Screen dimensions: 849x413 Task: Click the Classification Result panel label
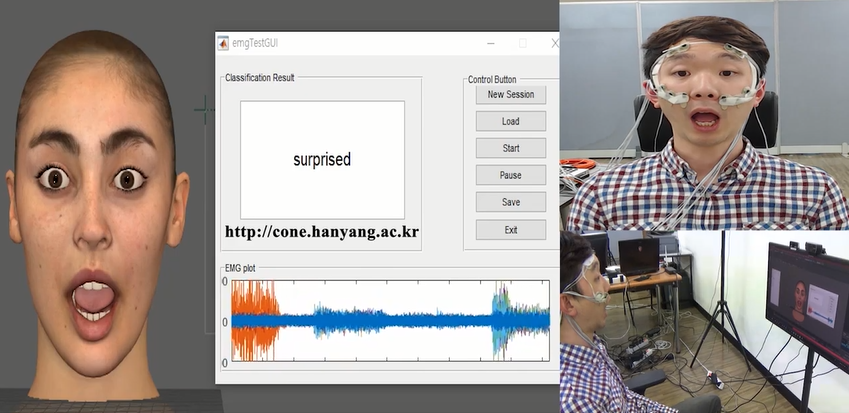(x=259, y=78)
